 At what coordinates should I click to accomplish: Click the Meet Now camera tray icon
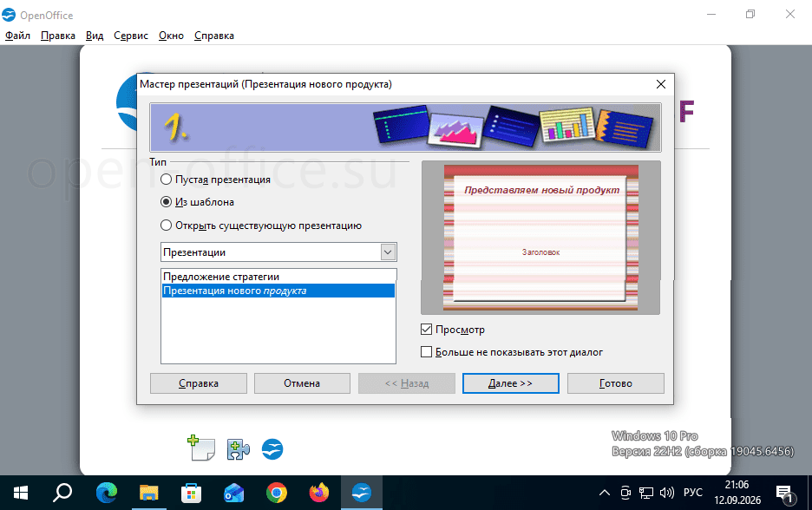[x=625, y=493]
